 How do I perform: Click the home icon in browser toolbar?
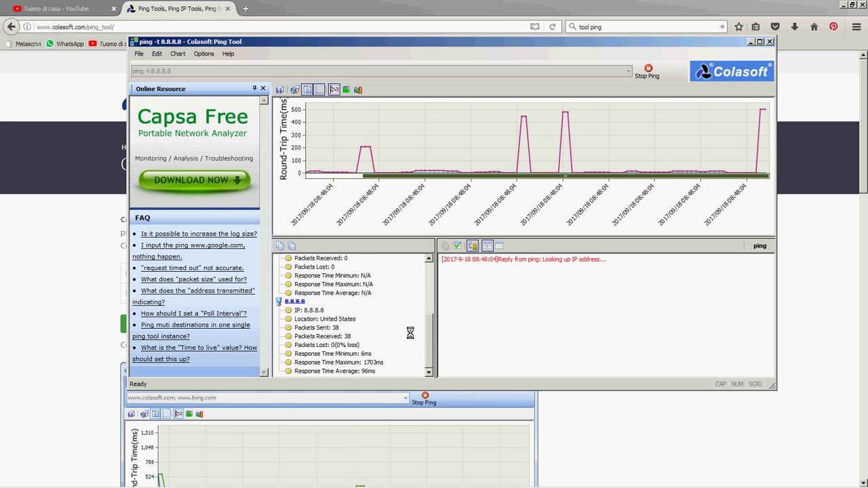click(x=814, y=26)
